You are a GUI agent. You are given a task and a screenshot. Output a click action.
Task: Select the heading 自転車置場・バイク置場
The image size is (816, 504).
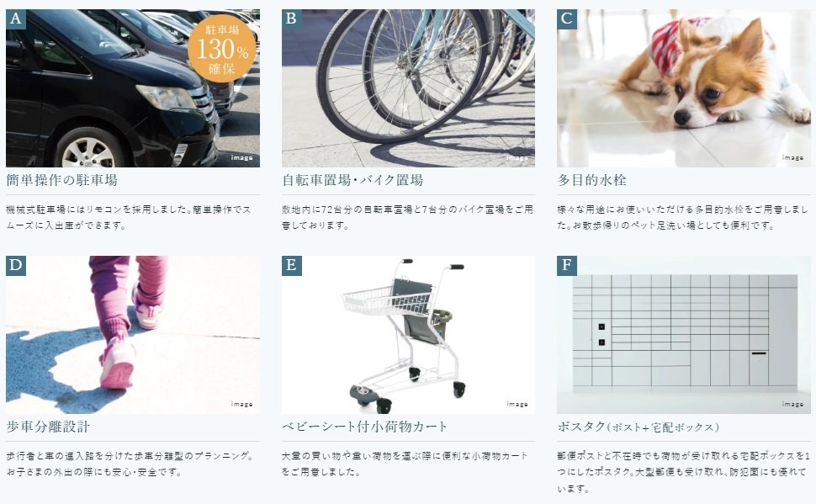352,180
